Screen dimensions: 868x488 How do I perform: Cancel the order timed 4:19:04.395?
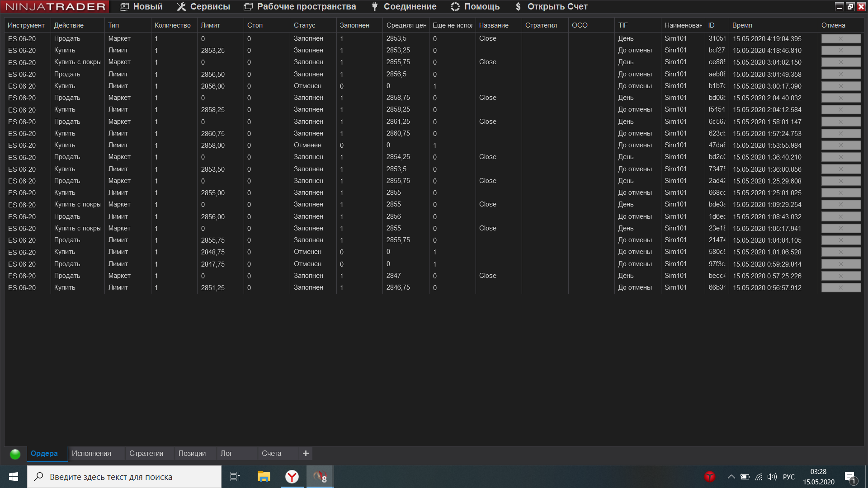tap(840, 39)
